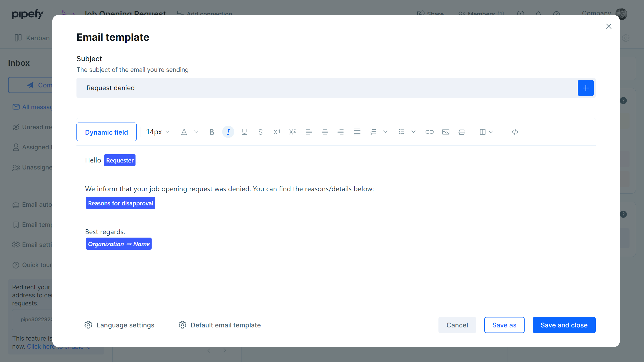This screenshot has width=644, height=362.
Task: Open Default email template option
Action: pos(219,325)
